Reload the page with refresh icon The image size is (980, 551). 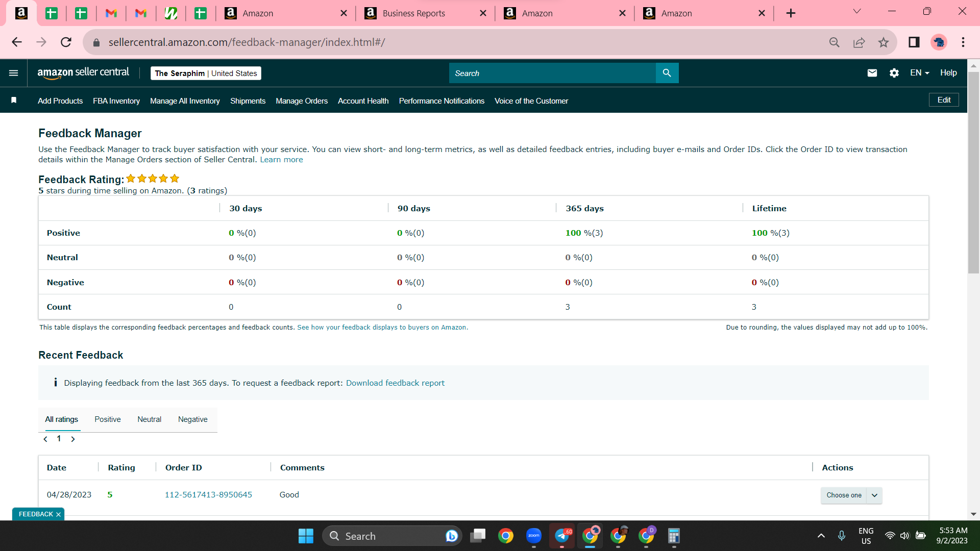tap(66, 42)
